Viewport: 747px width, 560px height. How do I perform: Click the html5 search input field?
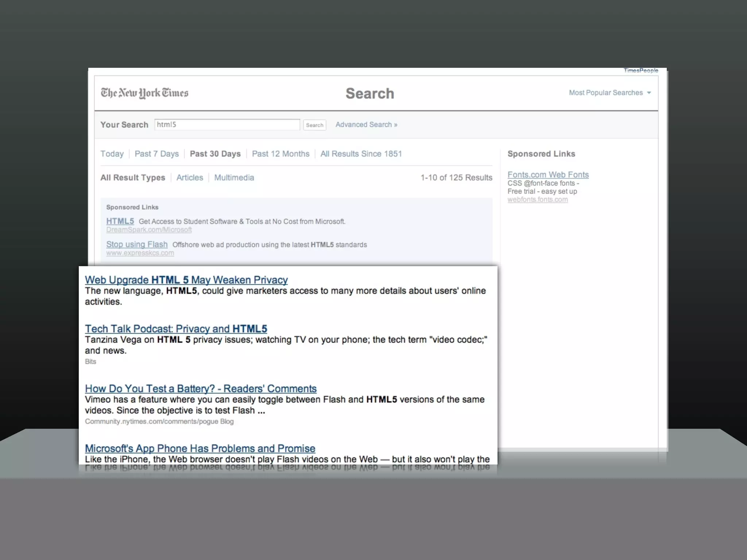[x=227, y=125]
